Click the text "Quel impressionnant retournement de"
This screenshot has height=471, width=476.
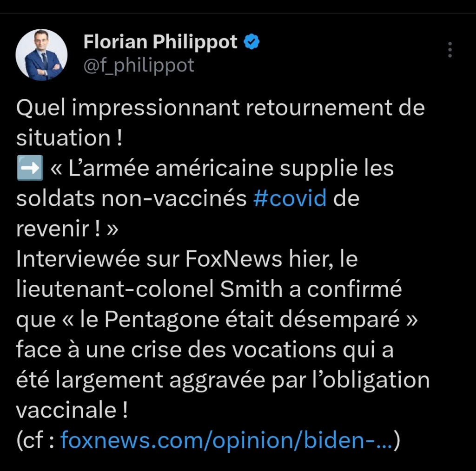pyautogui.click(x=220, y=109)
